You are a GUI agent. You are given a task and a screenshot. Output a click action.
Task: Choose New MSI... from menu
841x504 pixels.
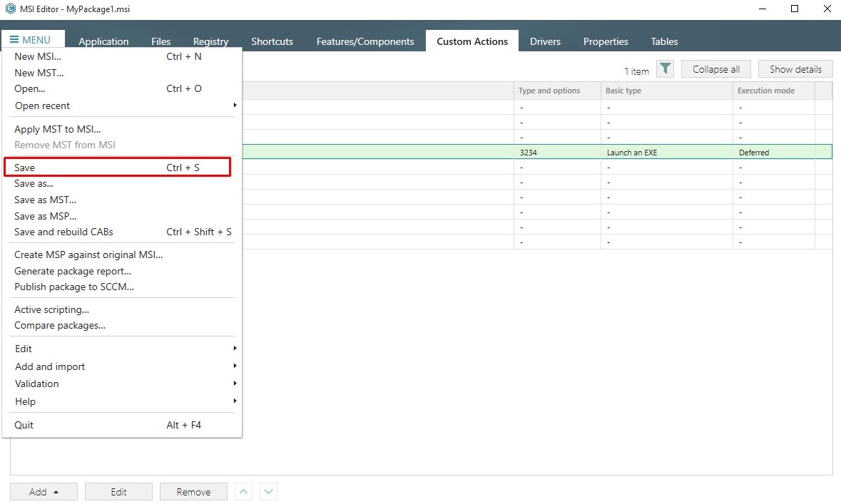(122, 56)
